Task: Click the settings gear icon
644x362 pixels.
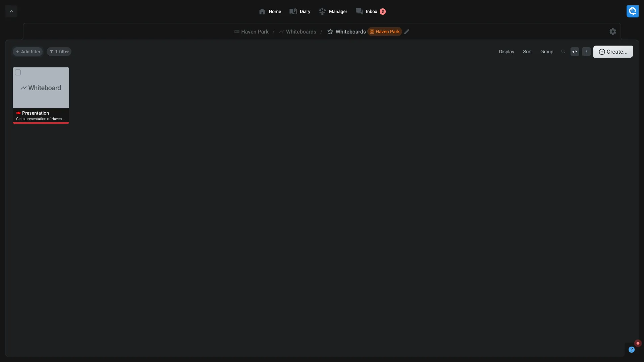Action: click(612, 32)
